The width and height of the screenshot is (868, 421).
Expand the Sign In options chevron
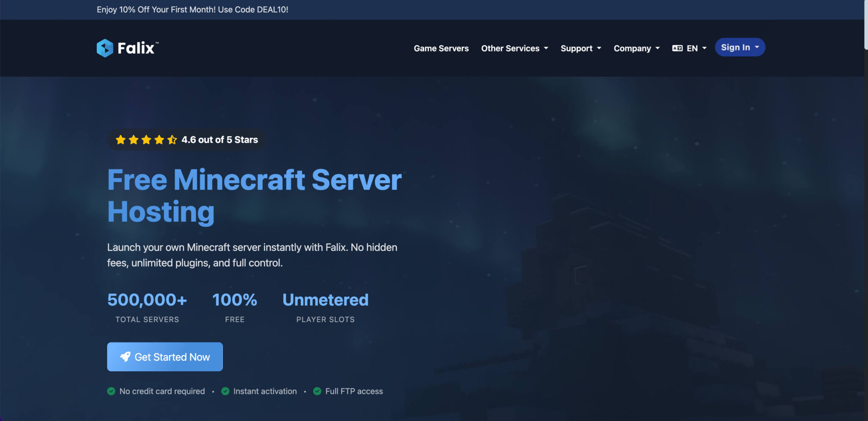pyautogui.click(x=756, y=47)
